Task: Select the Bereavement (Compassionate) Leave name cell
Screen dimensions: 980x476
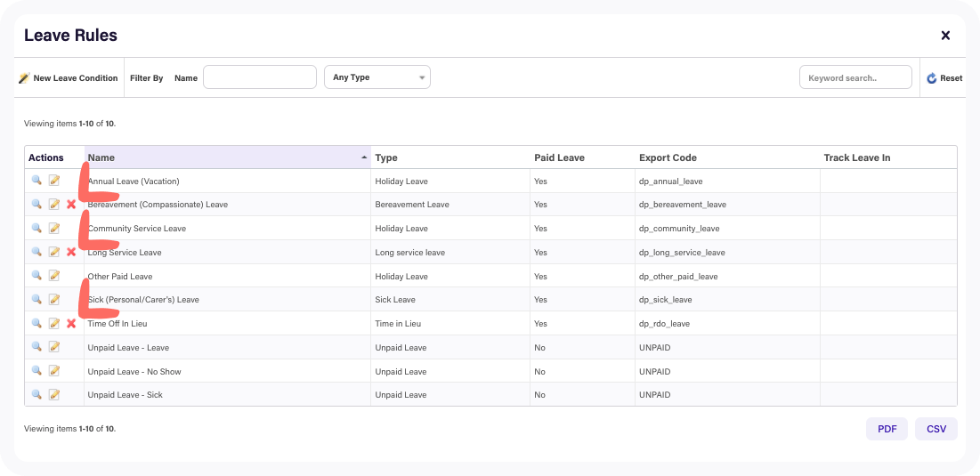Action: [x=228, y=205]
